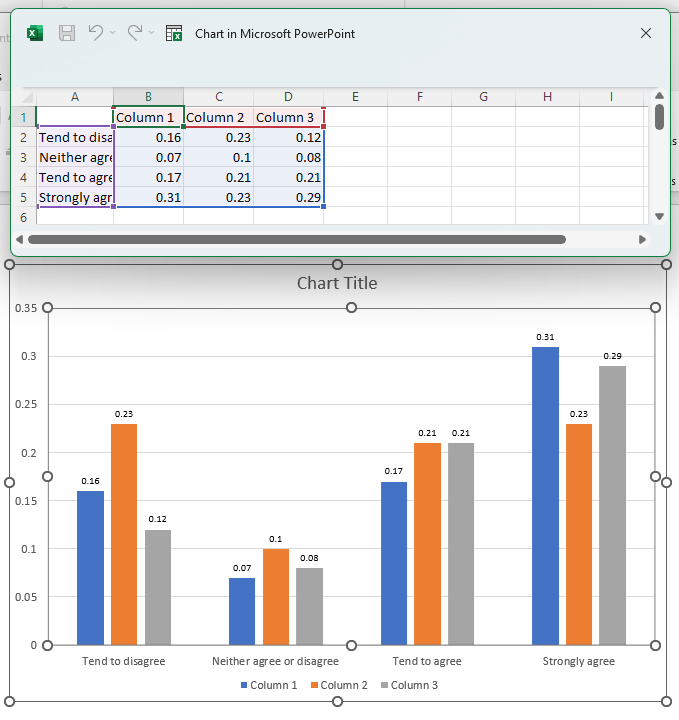Select Column 2 legend entry
679x720 pixels.
pos(340,685)
